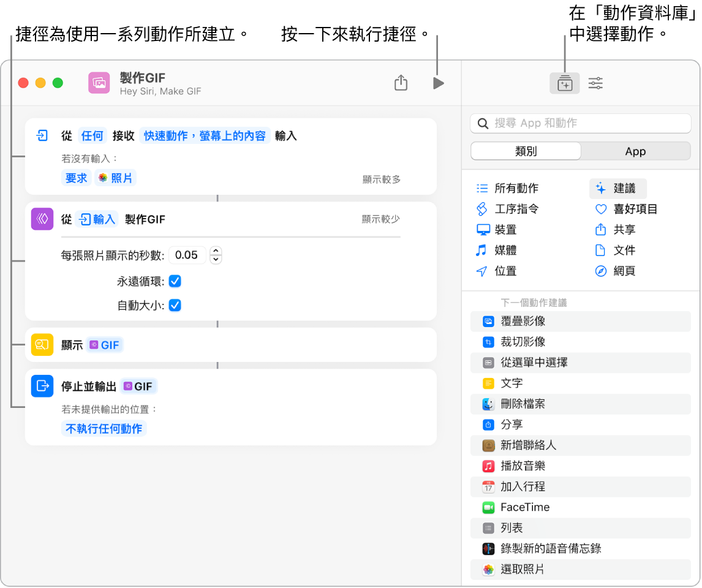Run the shortcut with the play button
The width and height of the screenshot is (702, 588).
(x=437, y=83)
